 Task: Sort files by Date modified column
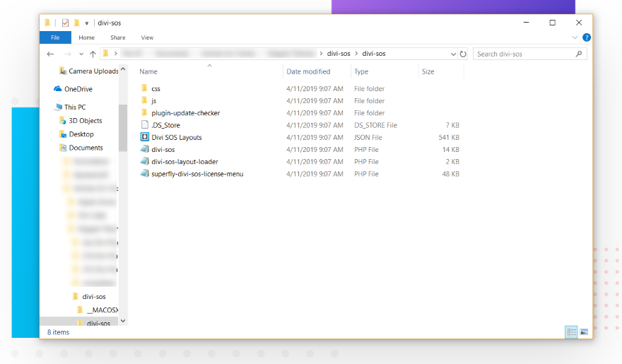point(308,71)
